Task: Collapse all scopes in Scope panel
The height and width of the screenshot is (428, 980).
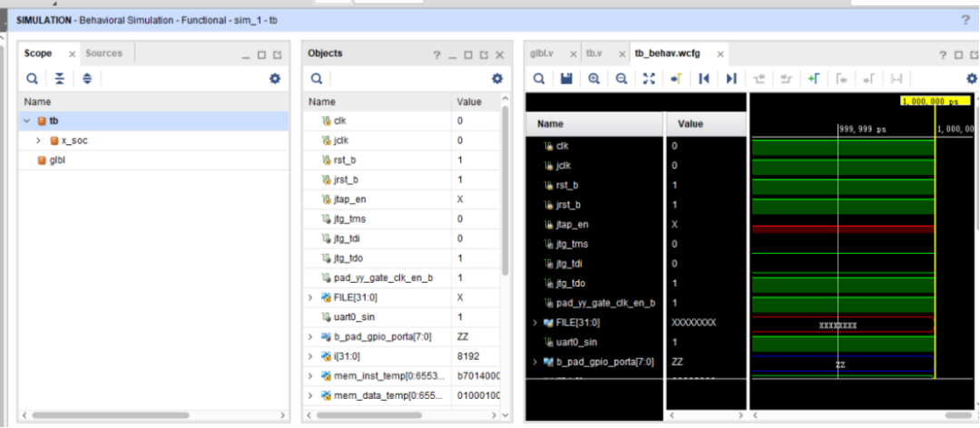Action: 59,78
